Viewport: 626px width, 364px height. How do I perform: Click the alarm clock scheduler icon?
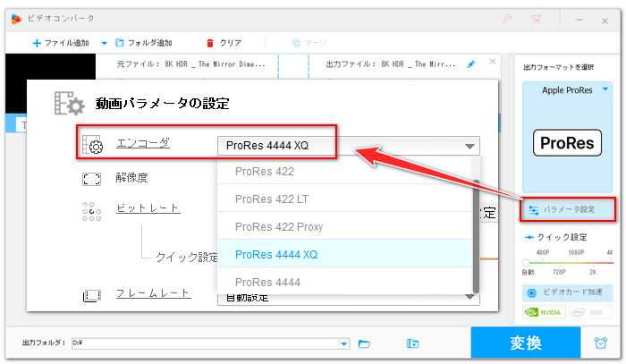click(600, 343)
